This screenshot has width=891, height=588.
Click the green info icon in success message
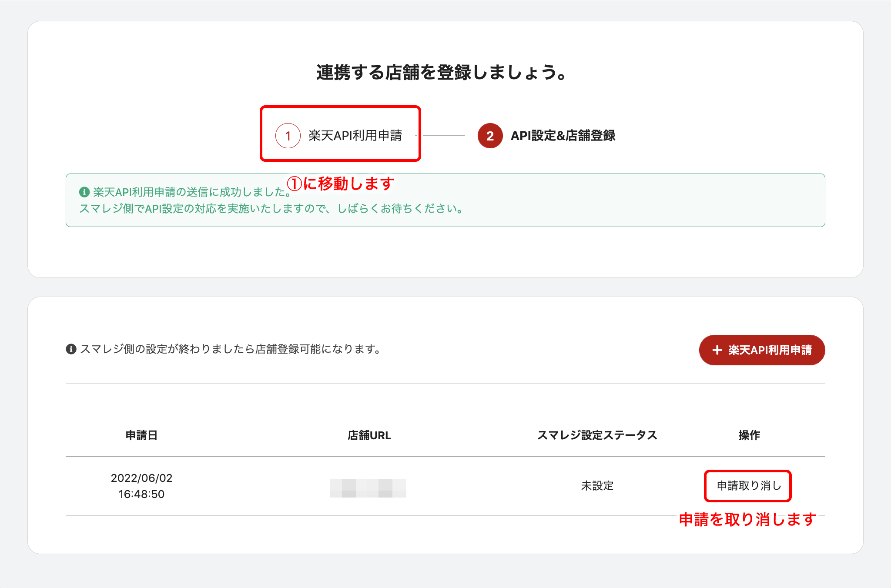pos(84,192)
